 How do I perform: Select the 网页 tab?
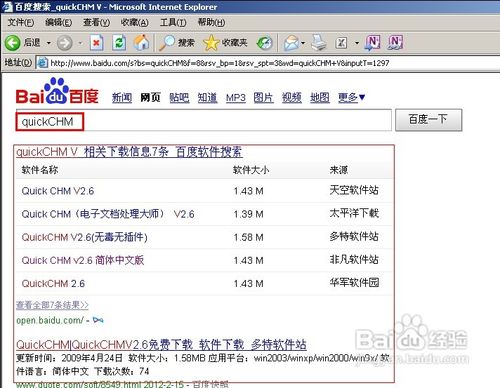(x=150, y=98)
